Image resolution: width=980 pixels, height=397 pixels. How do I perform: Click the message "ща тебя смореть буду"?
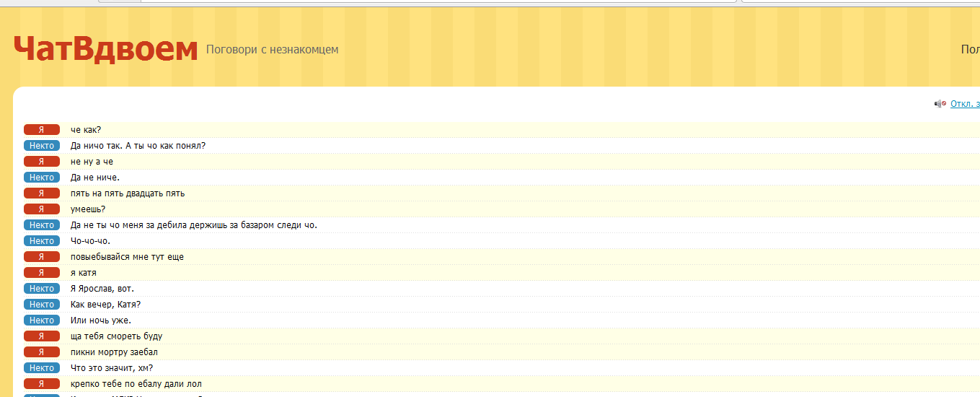pos(116,336)
